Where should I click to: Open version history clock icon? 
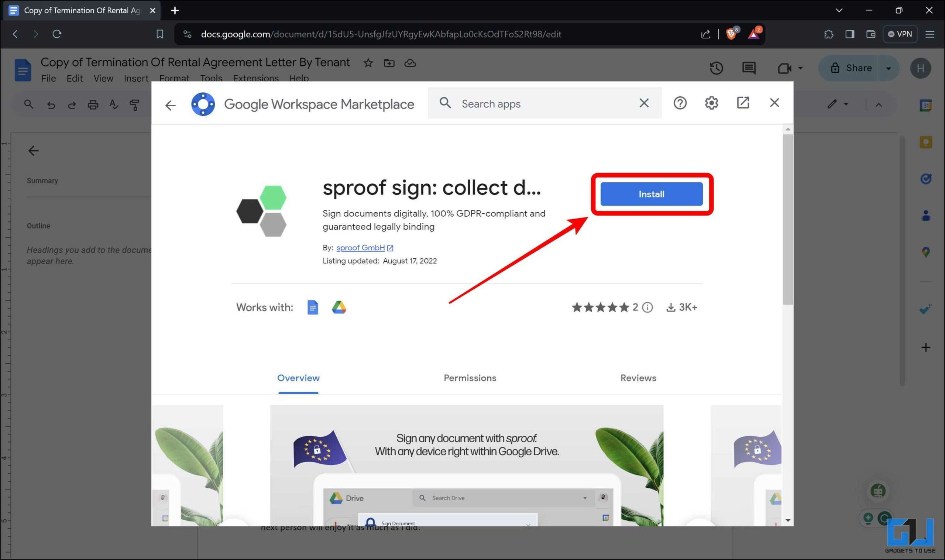tap(716, 68)
